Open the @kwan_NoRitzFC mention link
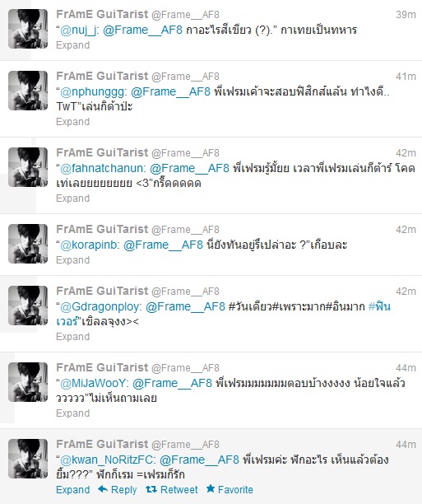This screenshot has height=504, width=422. click(108, 460)
